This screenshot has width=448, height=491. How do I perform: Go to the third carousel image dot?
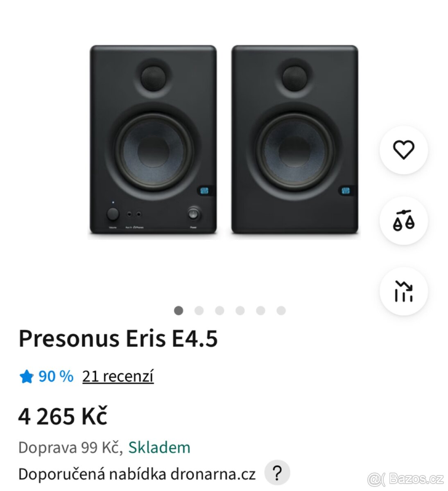coord(219,311)
